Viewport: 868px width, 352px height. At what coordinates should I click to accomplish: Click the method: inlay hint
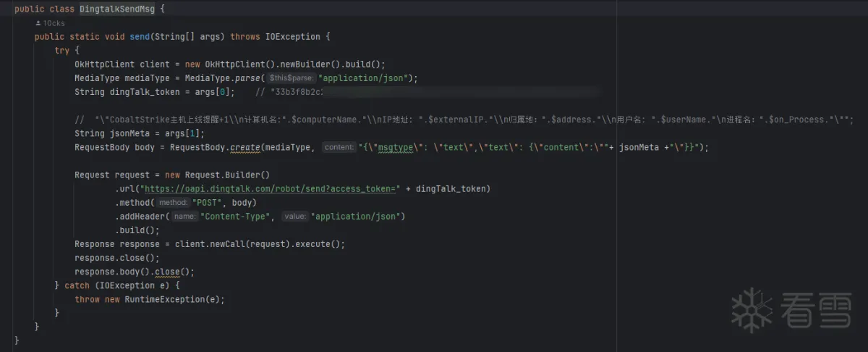(174, 202)
